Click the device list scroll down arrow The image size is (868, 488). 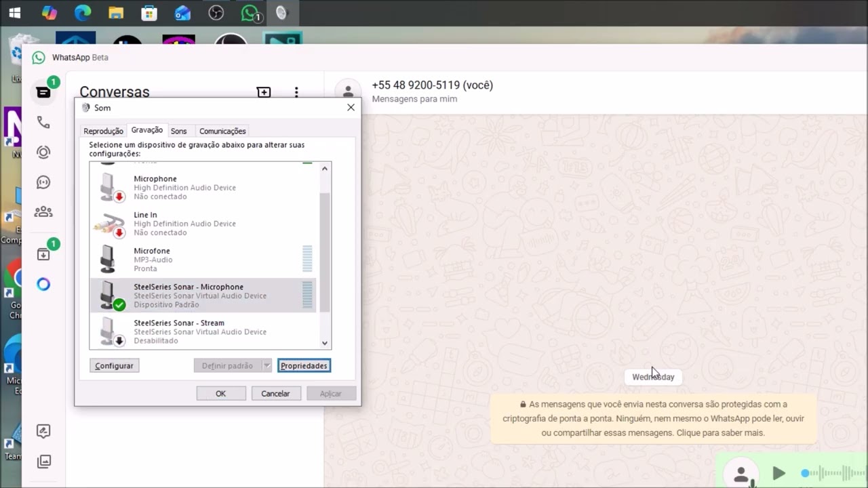[325, 344]
